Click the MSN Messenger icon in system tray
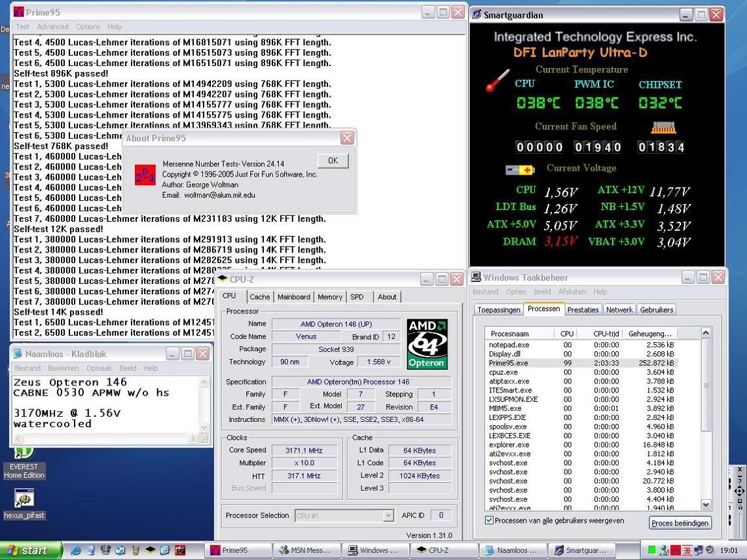Viewport: 747px width, 560px height. [x=663, y=550]
